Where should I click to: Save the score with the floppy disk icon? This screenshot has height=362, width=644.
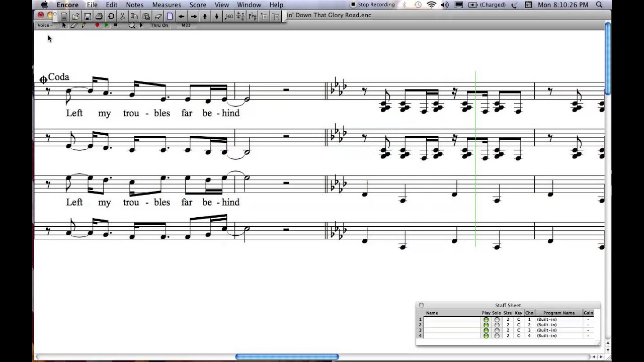(x=88, y=16)
